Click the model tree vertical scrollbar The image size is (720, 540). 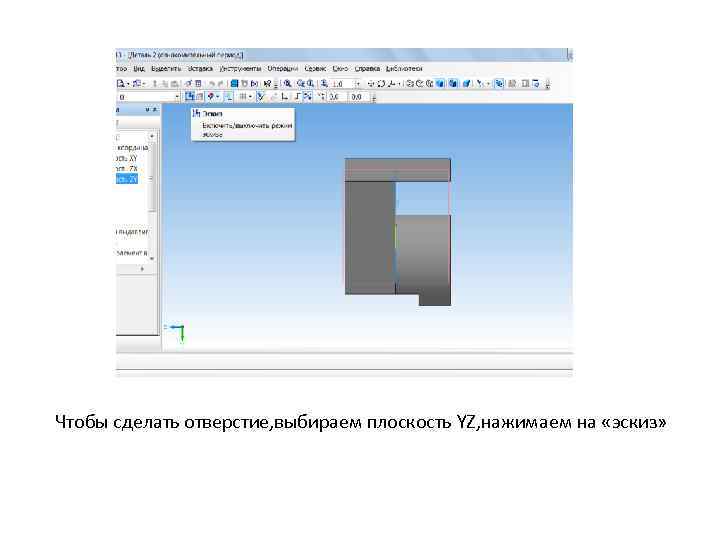click(x=152, y=197)
